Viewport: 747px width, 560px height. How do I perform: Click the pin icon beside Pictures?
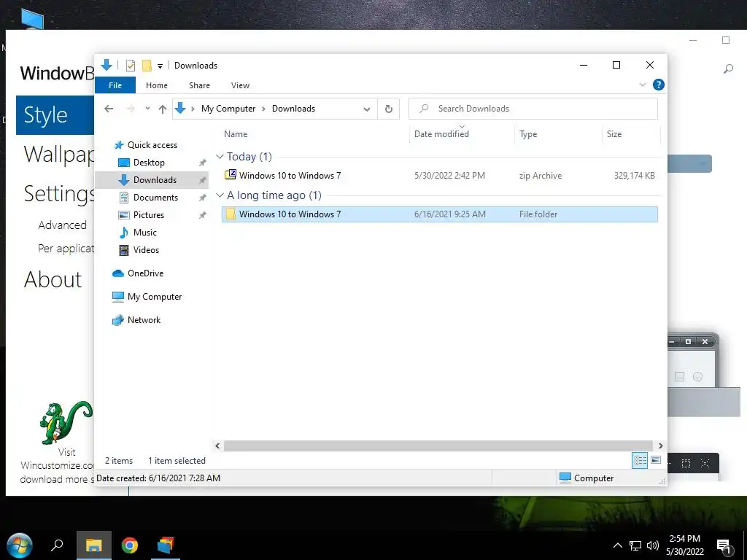point(203,215)
